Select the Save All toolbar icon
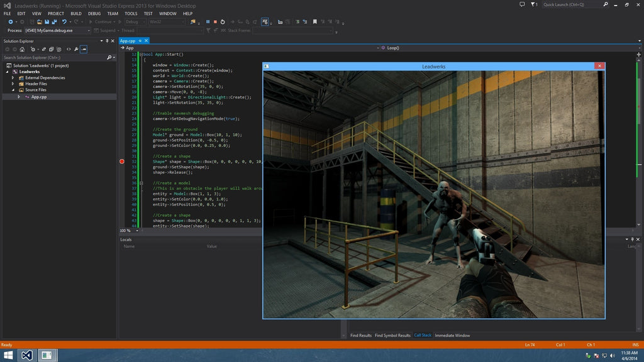 pyautogui.click(x=53, y=22)
